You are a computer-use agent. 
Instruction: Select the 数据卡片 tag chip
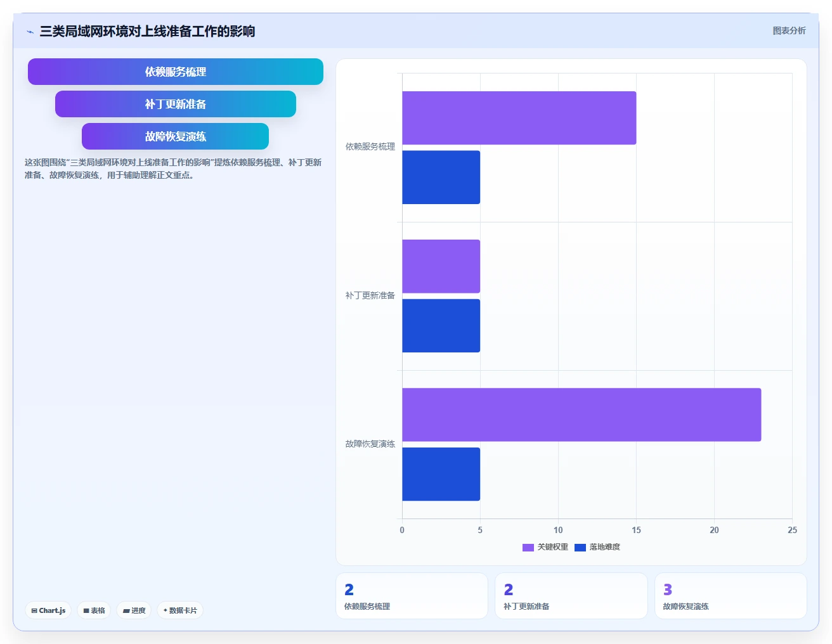(x=180, y=610)
